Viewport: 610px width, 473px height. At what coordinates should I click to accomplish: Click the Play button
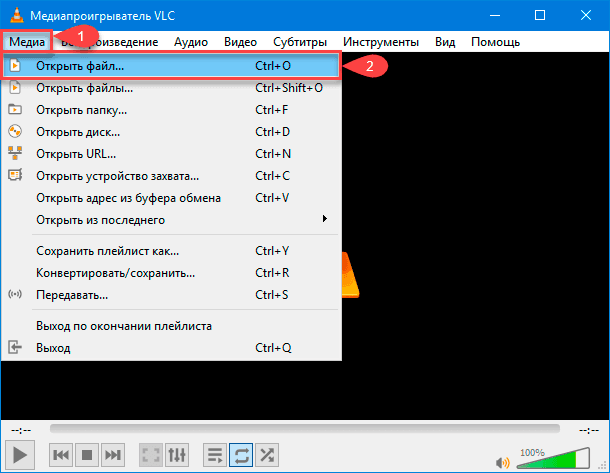[x=20, y=454]
